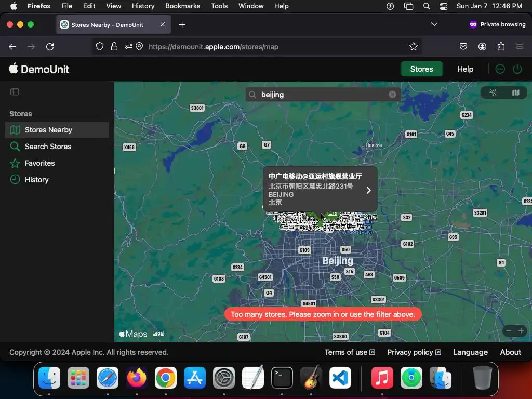Click the locate me arrow icon
Screen dimensions: 532x399
pos(493,92)
